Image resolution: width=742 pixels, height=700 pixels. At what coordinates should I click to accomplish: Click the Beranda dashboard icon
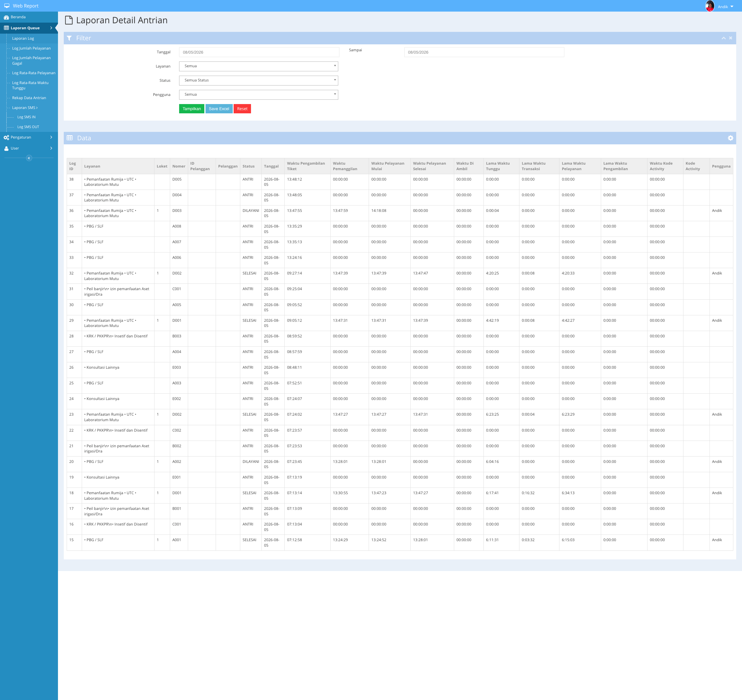click(6, 17)
